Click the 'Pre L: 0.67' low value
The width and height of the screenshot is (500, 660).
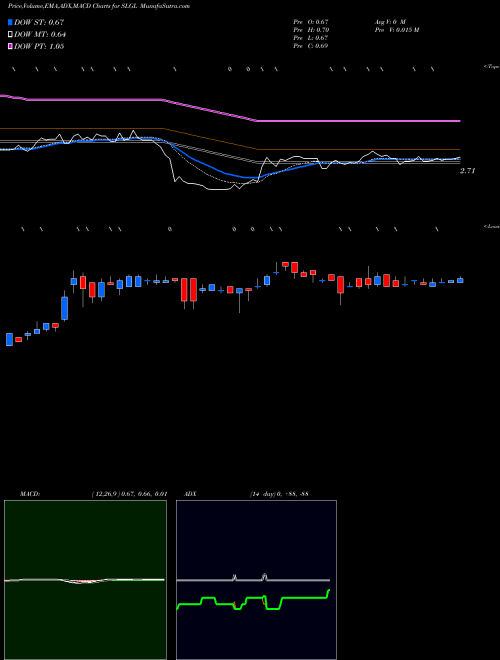point(311,38)
